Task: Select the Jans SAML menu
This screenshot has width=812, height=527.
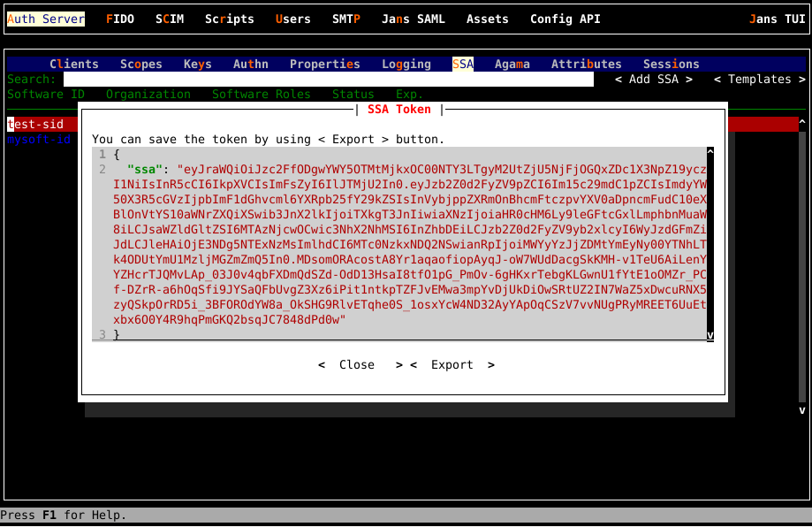Action: 413,19
